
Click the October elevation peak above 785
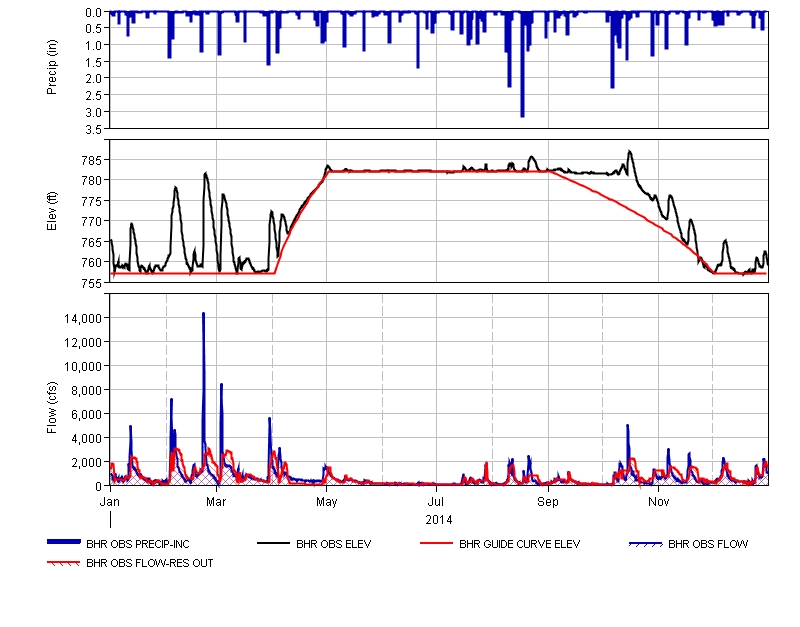pyautogui.click(x=630, y=152)
